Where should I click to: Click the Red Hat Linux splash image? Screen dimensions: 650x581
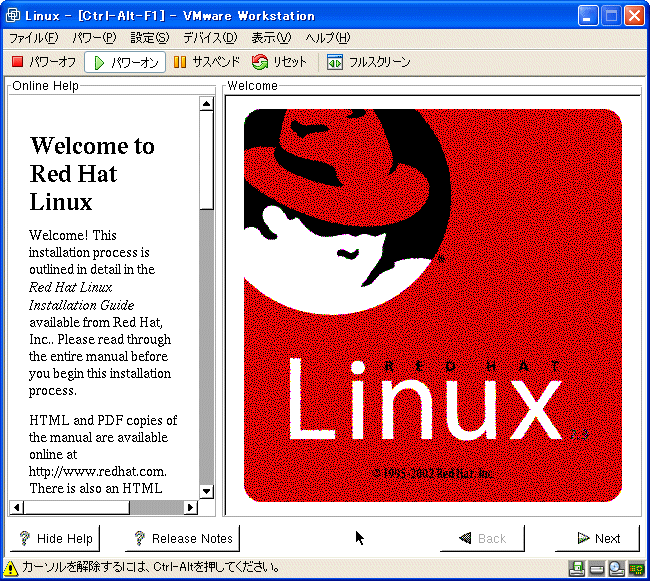pos(433,305)
